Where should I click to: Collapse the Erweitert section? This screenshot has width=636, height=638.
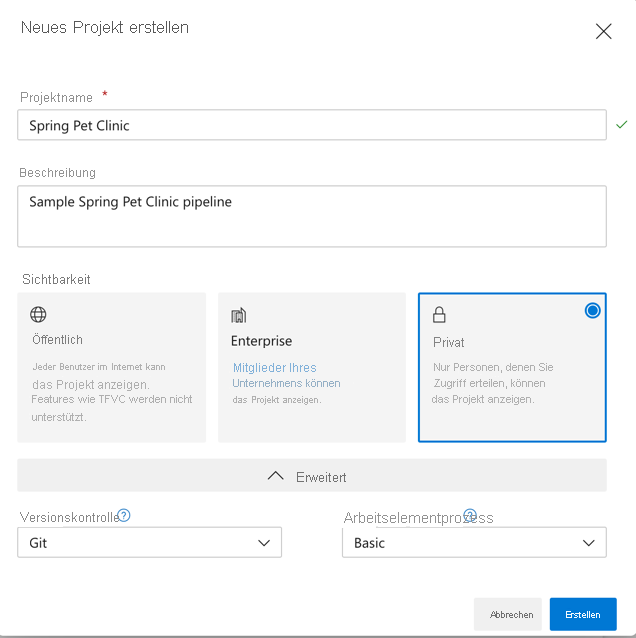(x=312, y=475)
